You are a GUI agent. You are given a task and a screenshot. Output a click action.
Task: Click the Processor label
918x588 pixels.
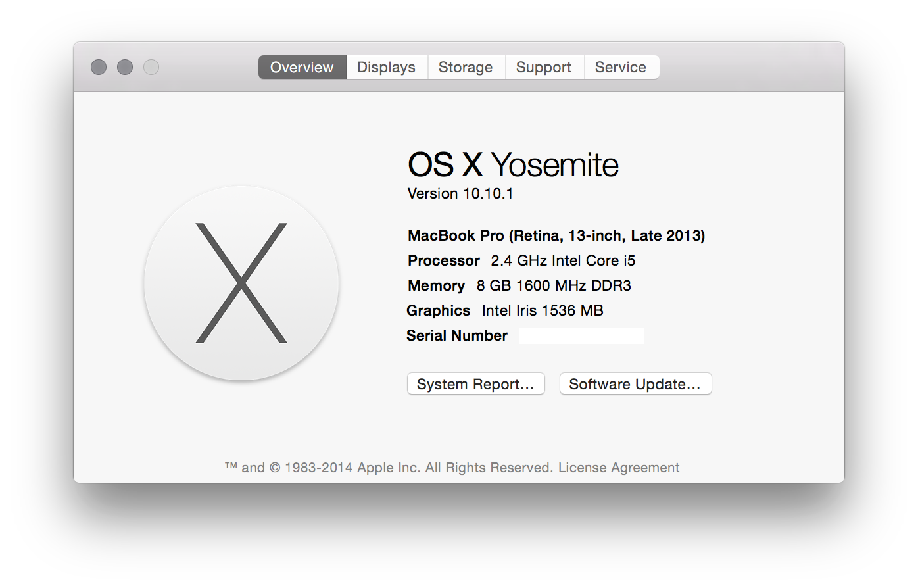(444, 261)
